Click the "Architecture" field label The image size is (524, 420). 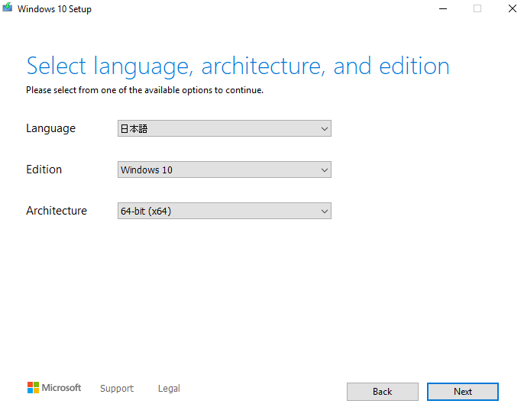coord(57,211)
